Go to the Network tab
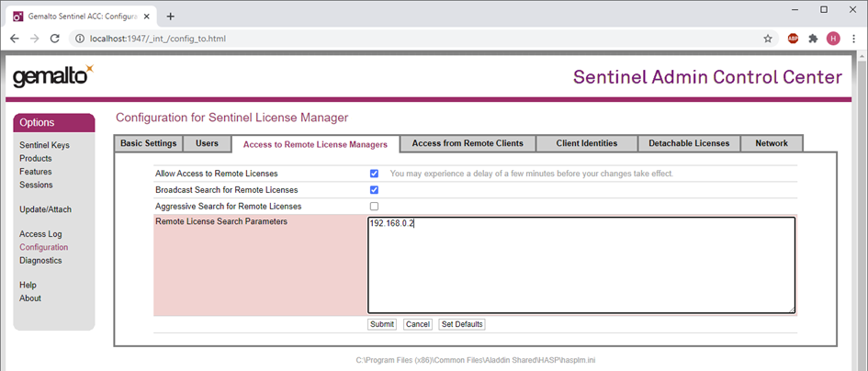The width and height of the screenshot is (868, 371). pos(772,143)
